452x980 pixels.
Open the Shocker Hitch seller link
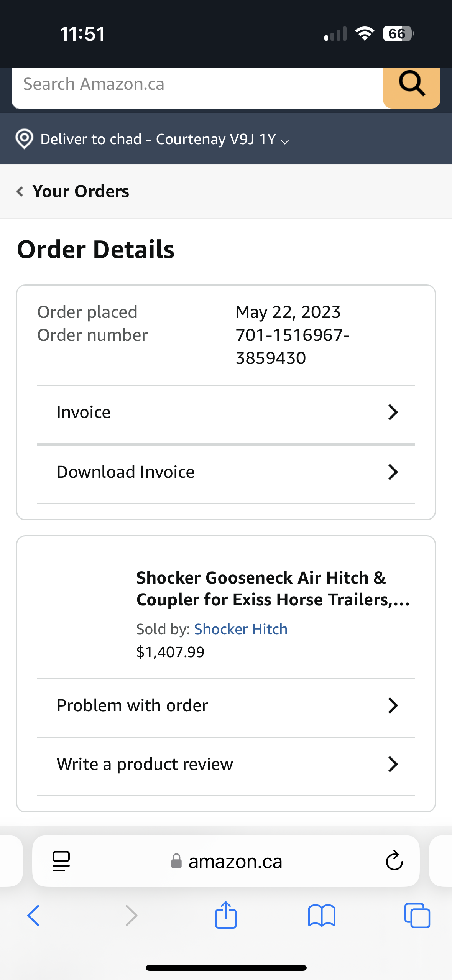tap(240, 629)
